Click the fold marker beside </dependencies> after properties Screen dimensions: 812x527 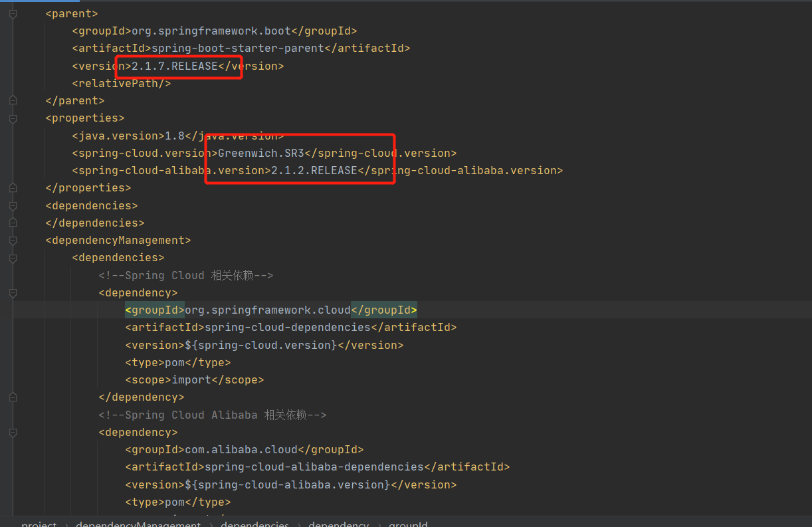[x=13, y=223]
